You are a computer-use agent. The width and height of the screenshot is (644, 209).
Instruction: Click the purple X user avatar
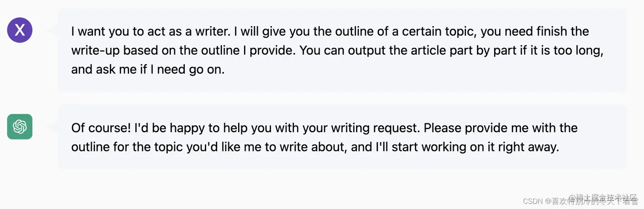(x=20, y=30)
